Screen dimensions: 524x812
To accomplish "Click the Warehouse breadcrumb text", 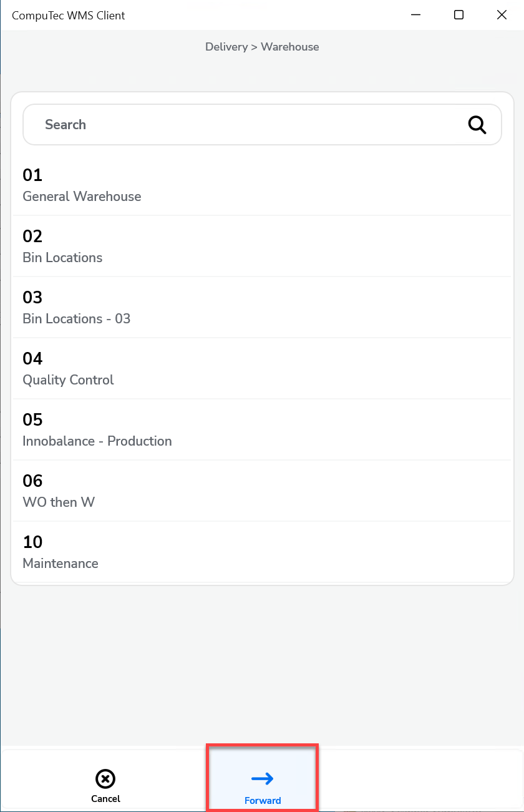I will pos(290,47).
